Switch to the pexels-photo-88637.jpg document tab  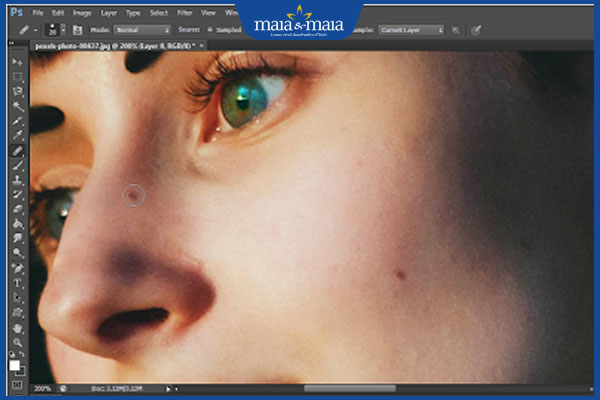115,46
